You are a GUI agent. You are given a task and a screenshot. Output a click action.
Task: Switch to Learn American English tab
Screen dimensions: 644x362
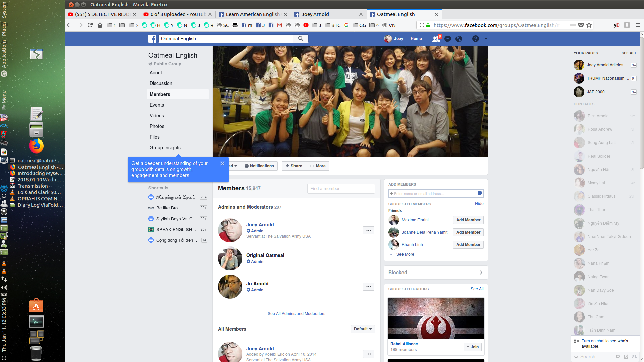tap(253, 14)
